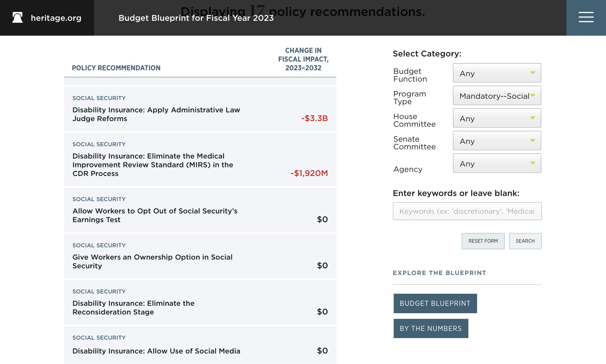
Task: Focus the keywords search field
Action: (x=467, y=211)
